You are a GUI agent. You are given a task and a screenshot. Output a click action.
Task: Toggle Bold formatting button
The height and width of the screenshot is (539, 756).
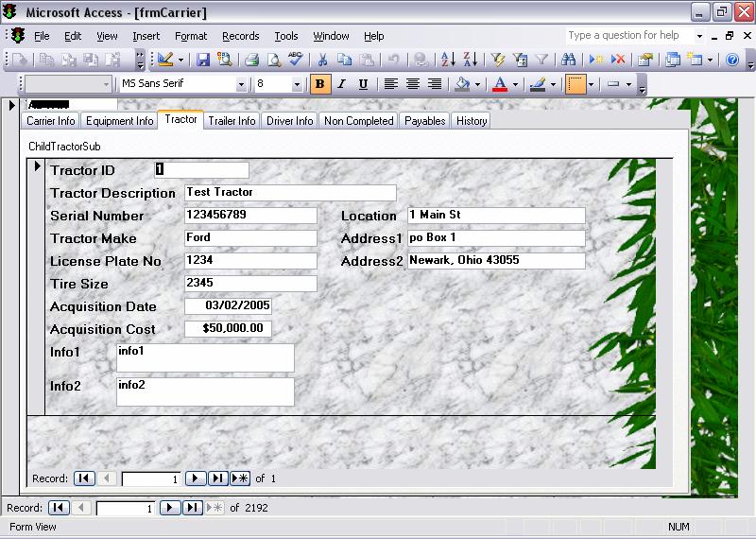319,84
